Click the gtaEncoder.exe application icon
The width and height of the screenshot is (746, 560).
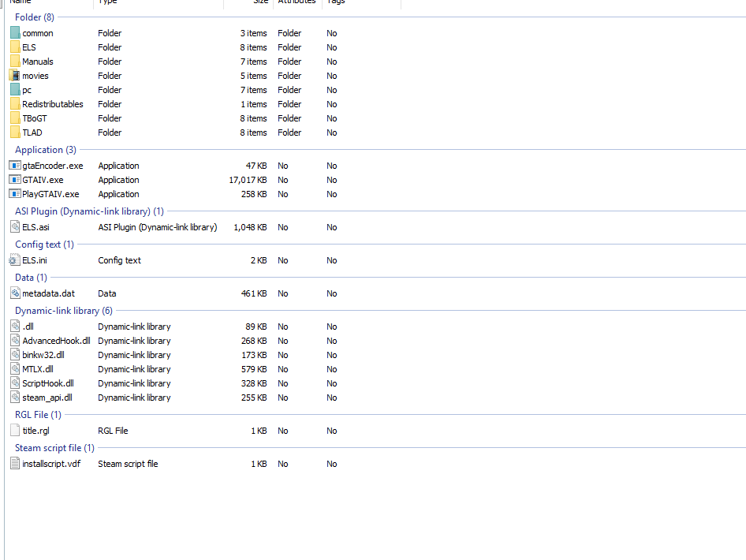point(15,166)
